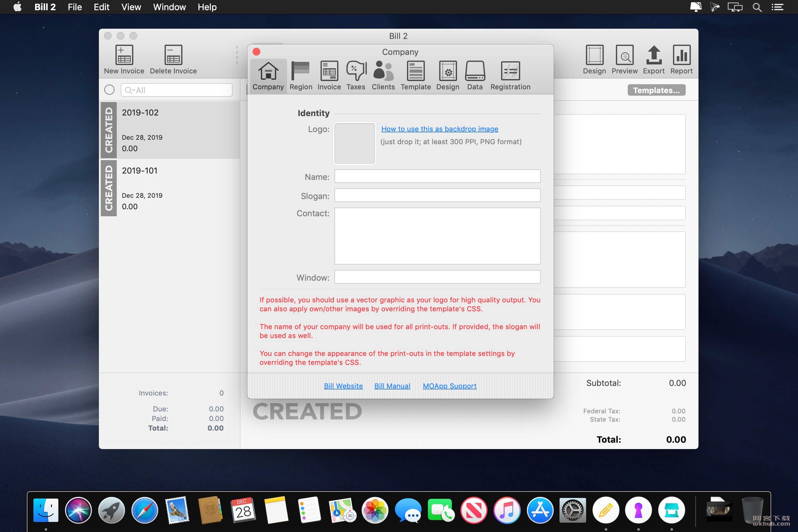Open the File menu
This screenshot has height=532, width=798.
(75, 7)
